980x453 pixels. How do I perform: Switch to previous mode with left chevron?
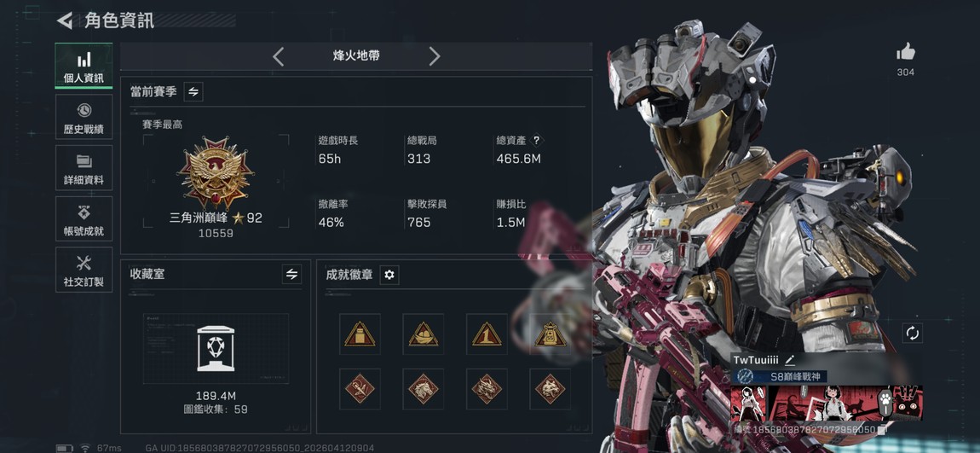(x=278, y=56)
